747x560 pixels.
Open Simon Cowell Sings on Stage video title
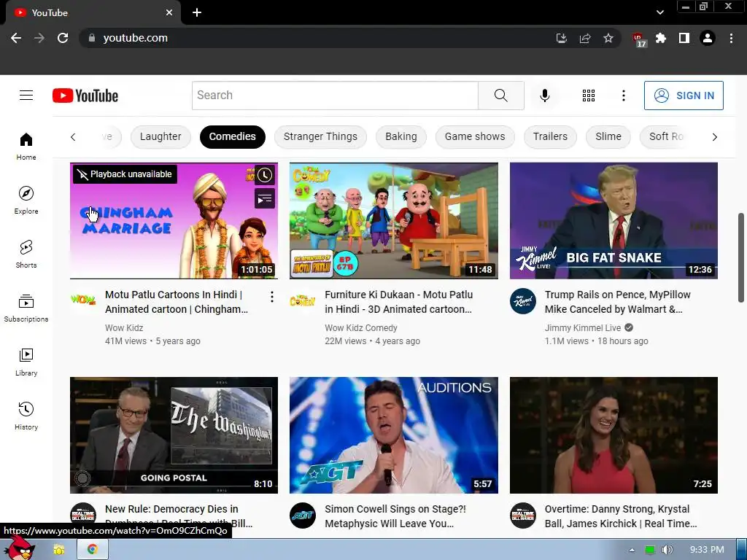coord(395,516)
